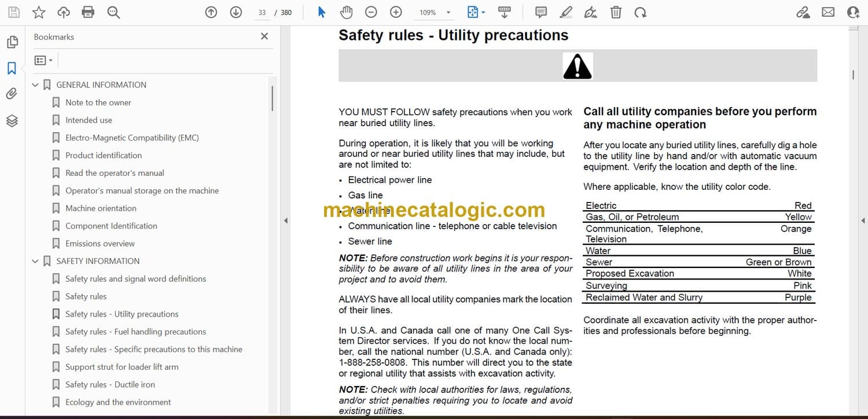
Task: Open the 'Note to the owner' bookmark
Action: [x=98, y=102]
